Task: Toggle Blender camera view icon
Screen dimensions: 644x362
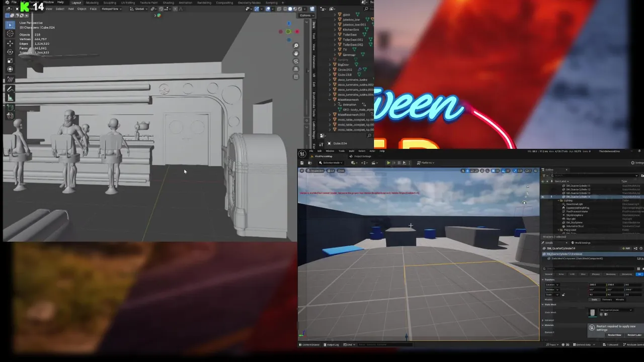Action: click(x=296, y=61)
